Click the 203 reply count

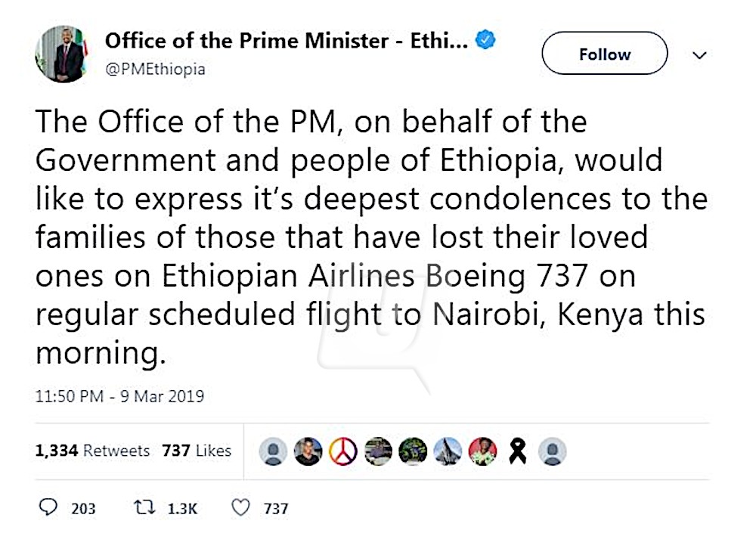click(x=83, y=509)
